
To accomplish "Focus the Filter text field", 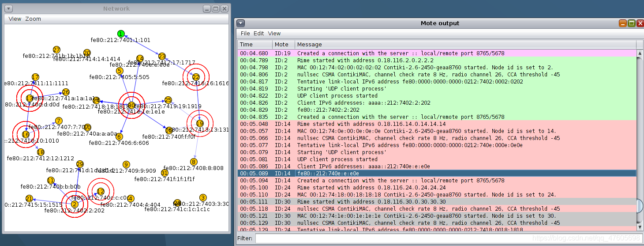I will (x=449, y=238).
